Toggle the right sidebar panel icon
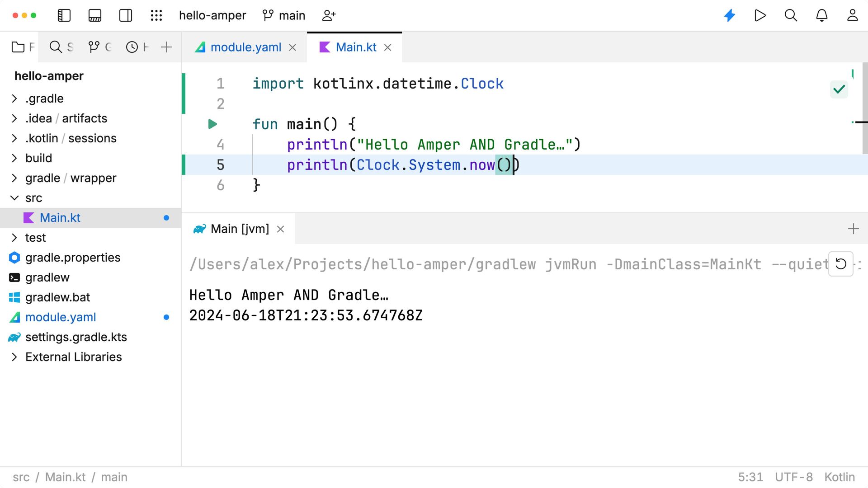 point(126,15)
